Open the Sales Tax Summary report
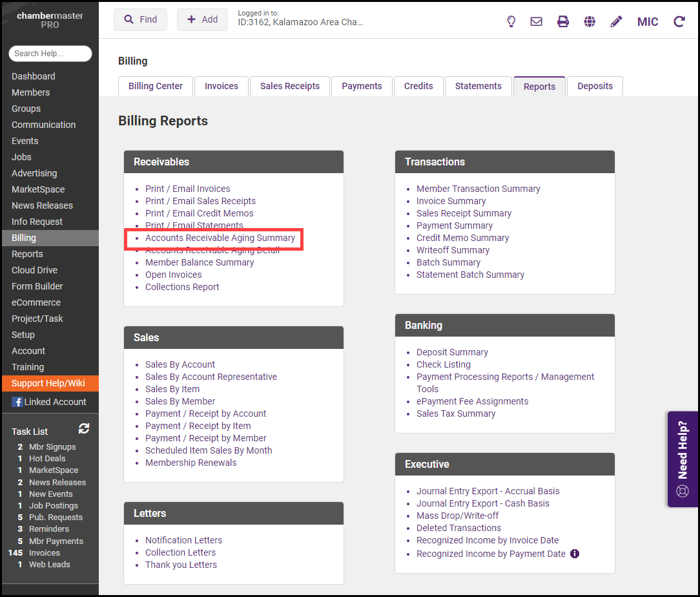 456,414
